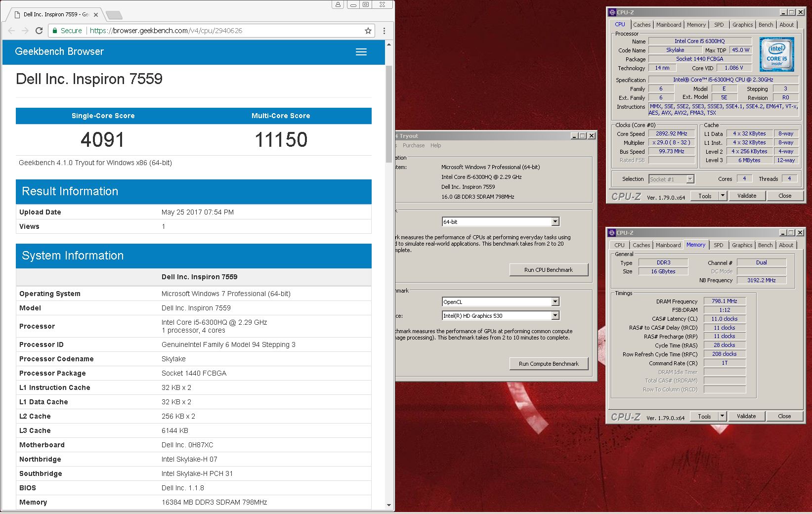Click CAS# Latency value 11.0 clocks

(725, 319)
